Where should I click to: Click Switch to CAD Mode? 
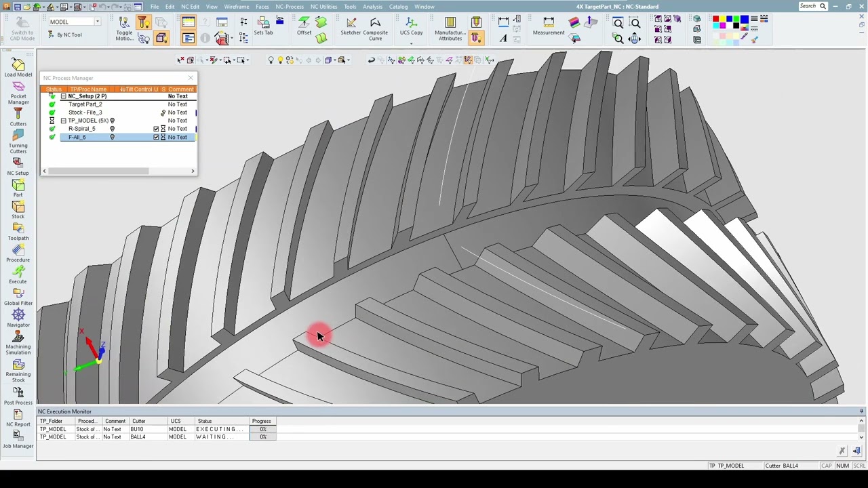[x=22, y=29]
